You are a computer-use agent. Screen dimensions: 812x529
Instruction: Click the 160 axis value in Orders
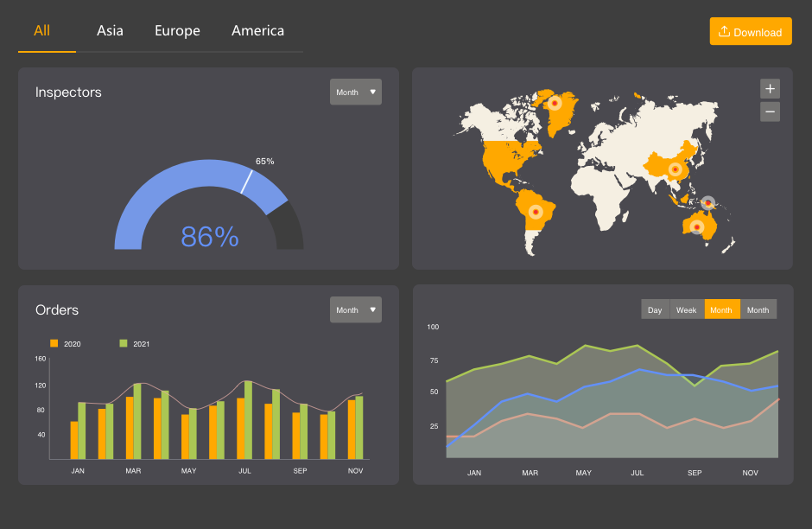41,358
